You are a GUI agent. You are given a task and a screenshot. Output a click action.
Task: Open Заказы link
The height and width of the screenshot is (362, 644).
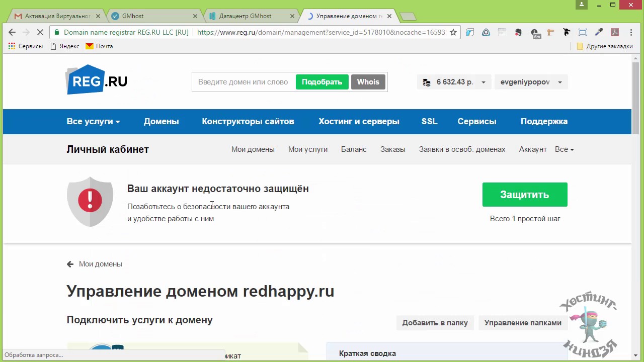(x=393, y=149)
